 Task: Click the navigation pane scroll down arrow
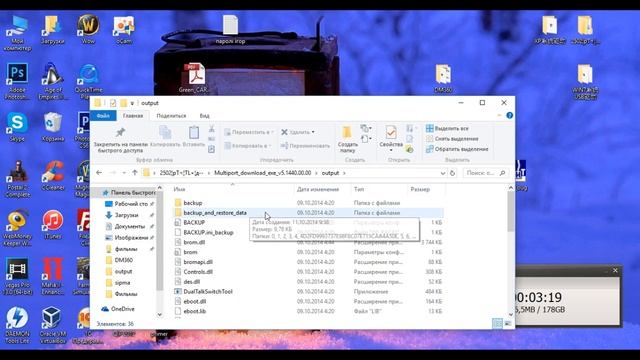(160, 315)
